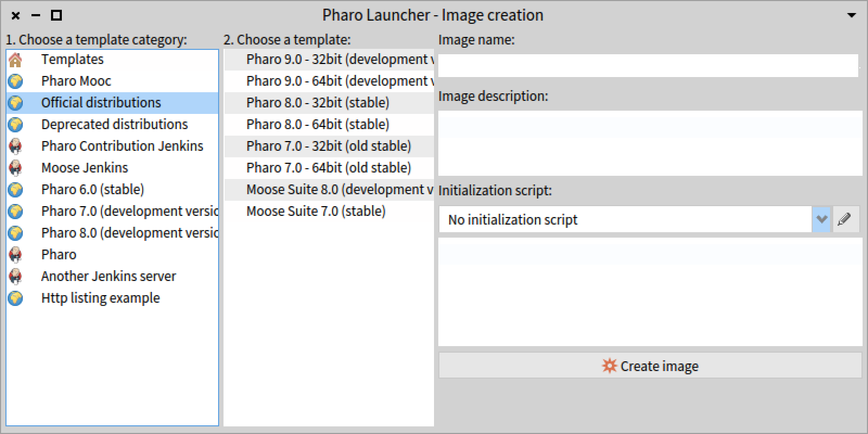Maximize the Image creation window
This screenshot has width=868, height=434.
56,15
